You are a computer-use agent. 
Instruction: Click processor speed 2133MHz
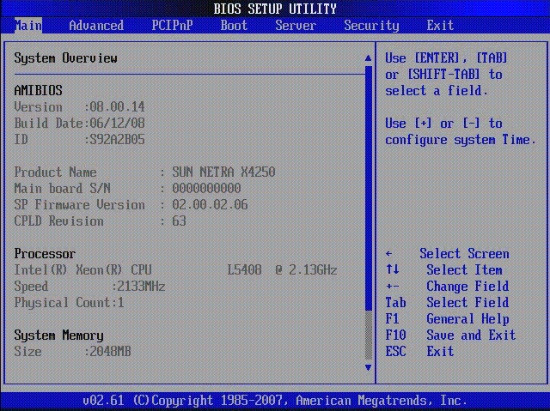click(x=141, y=287)
